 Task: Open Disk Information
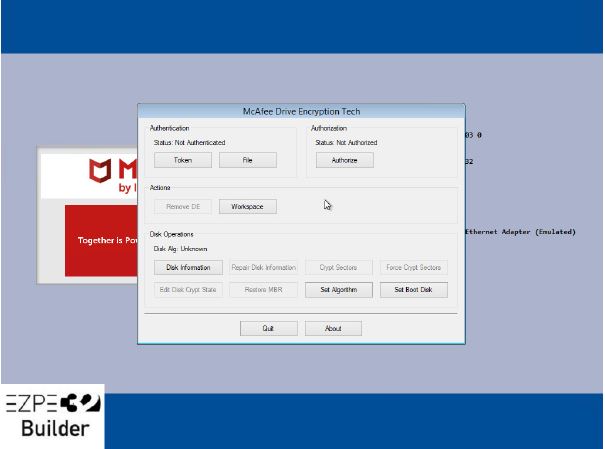pos(188,267)
